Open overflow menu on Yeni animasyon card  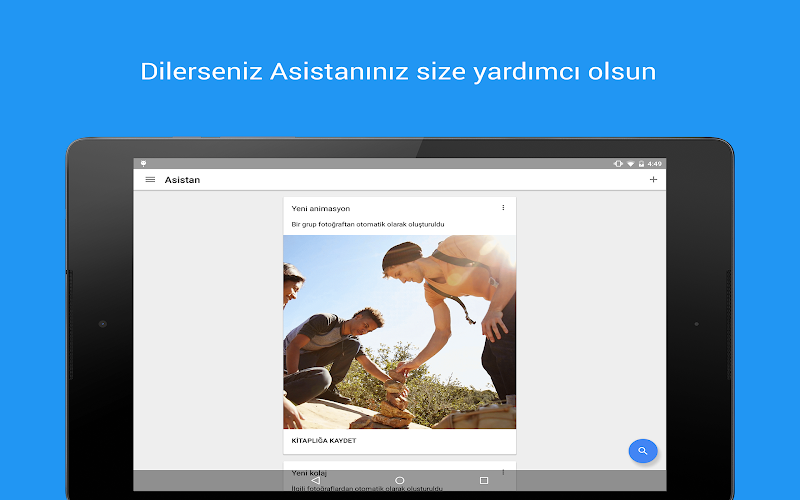click(x=503, y=208)
